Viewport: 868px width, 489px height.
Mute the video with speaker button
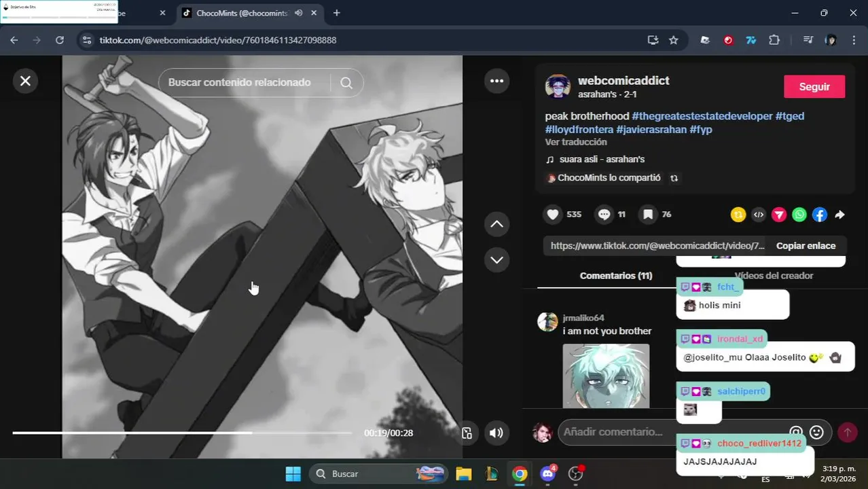tap(496, 433)
